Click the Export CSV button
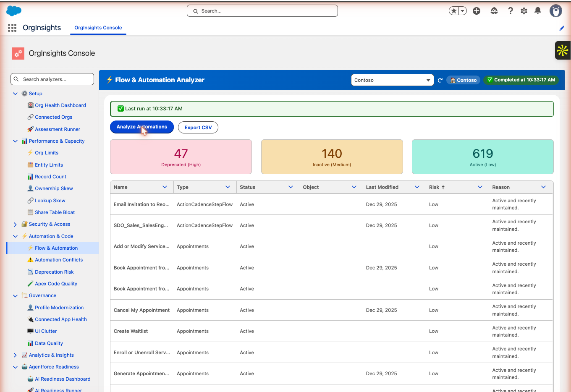The height and width of the screenshot is (392, 571). click(198, 128)
